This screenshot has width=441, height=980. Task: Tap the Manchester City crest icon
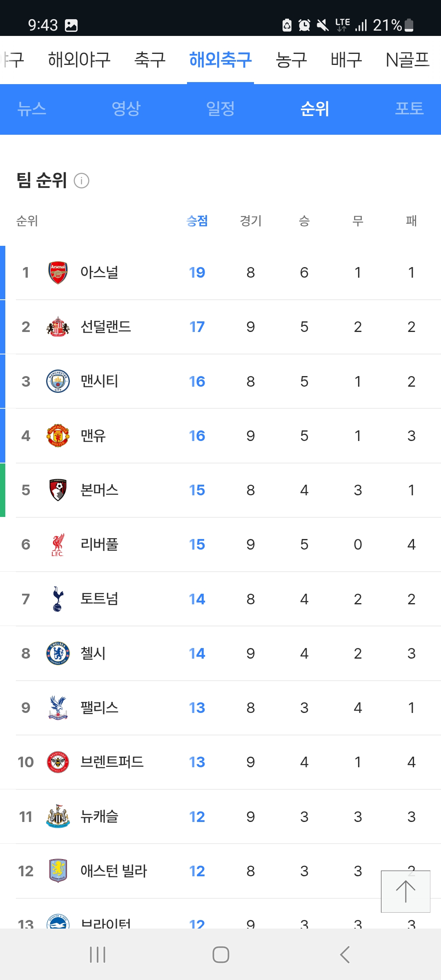coord(58,381)
